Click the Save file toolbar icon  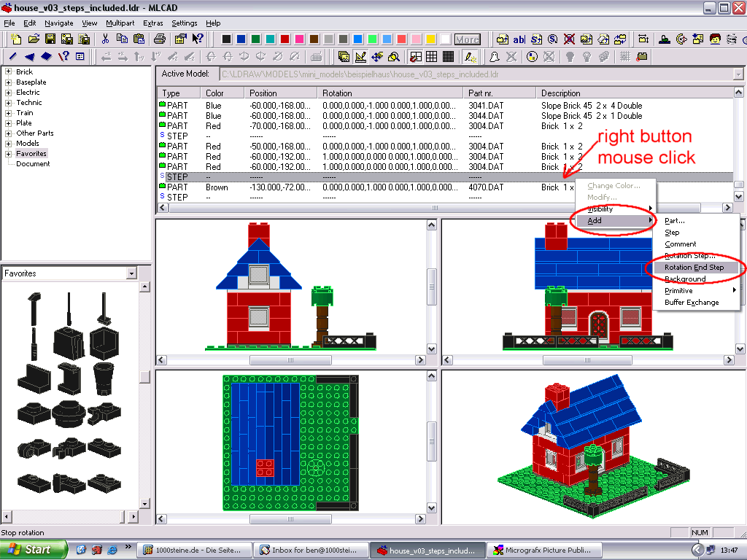coord(50,39)
